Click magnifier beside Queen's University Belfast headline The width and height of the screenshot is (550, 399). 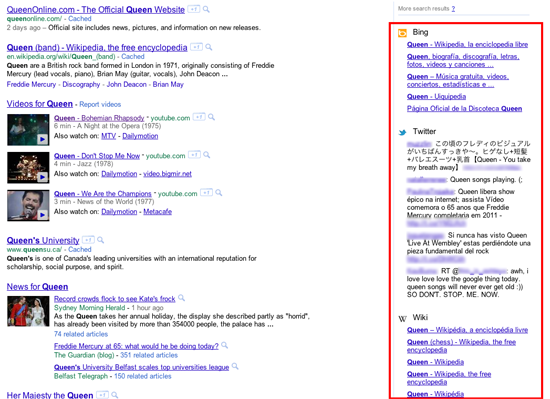pyautogui.click(x=235, y=366)
